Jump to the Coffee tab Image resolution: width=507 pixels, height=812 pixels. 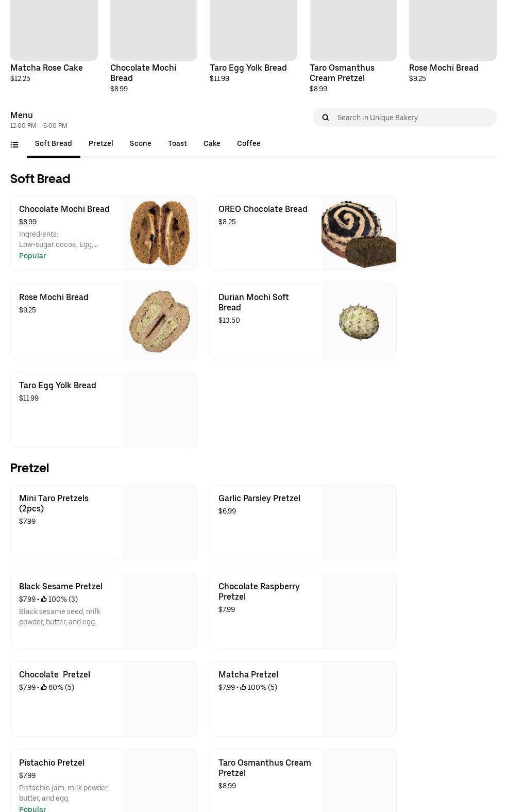point(248,143)
